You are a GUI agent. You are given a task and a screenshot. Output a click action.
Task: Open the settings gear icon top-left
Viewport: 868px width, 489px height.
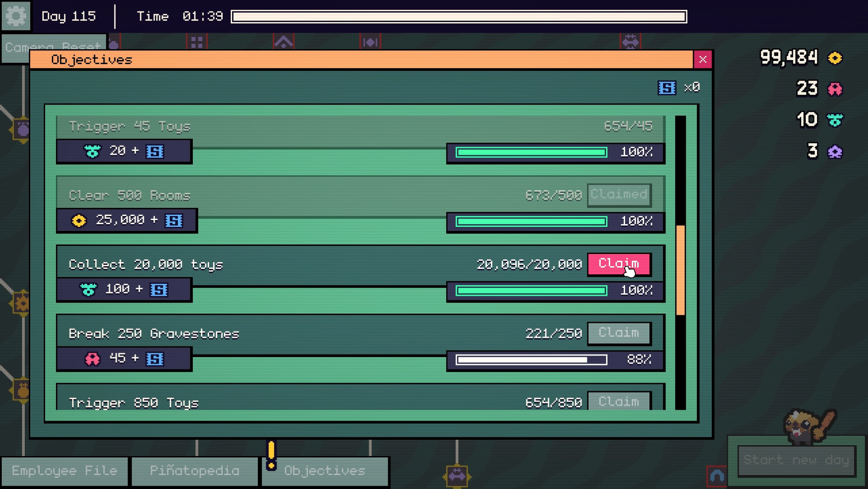coord(16,16)
